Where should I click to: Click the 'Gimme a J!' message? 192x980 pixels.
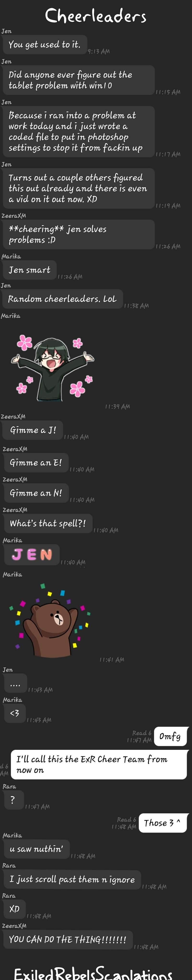tap(33, 430)
